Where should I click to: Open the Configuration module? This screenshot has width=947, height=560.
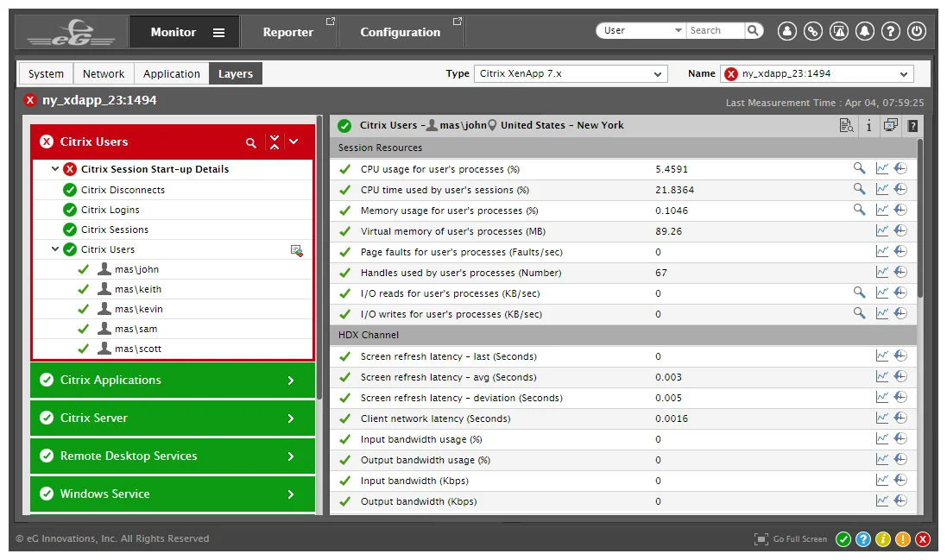401,32
